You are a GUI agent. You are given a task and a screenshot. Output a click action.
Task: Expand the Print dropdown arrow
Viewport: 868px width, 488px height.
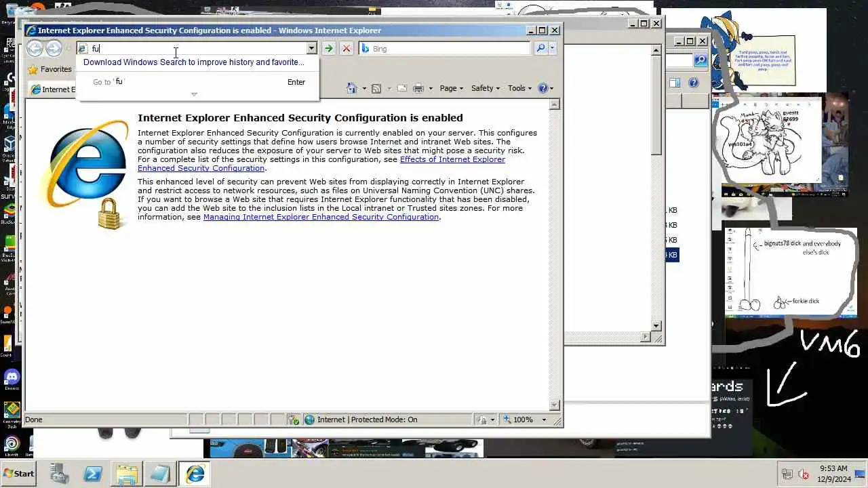431,88
